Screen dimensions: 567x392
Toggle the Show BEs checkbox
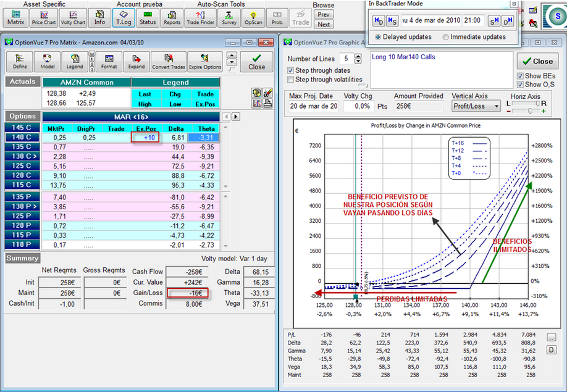[520, 76]
